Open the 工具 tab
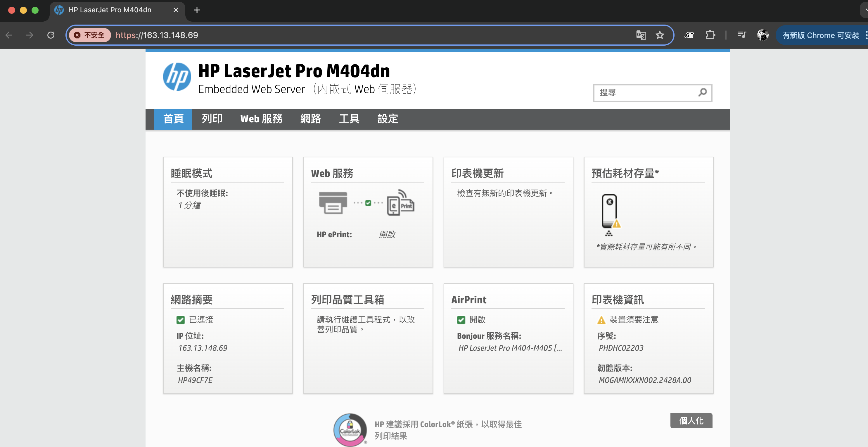The width and height of the screenshot is (868, 447). pos(349,119)
